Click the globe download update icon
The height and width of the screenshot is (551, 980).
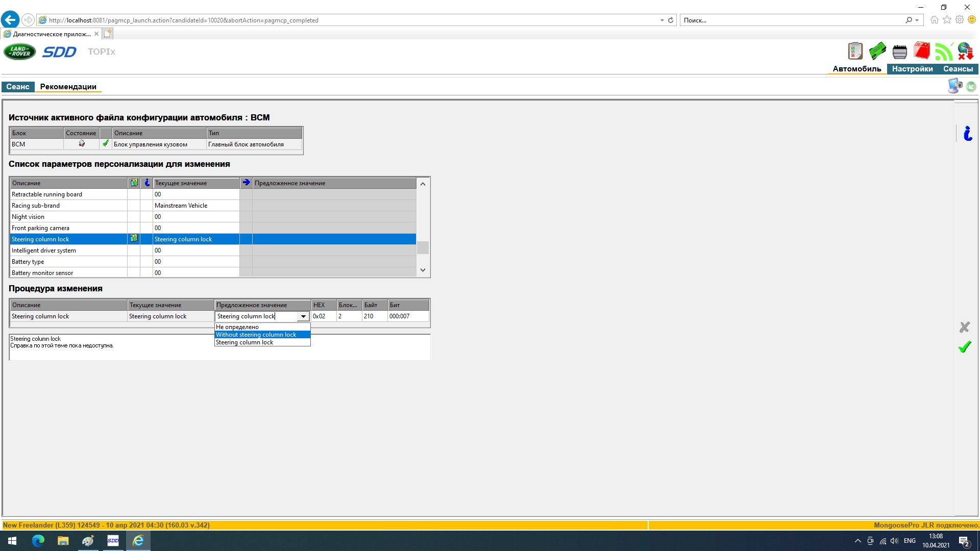[965, 51]
